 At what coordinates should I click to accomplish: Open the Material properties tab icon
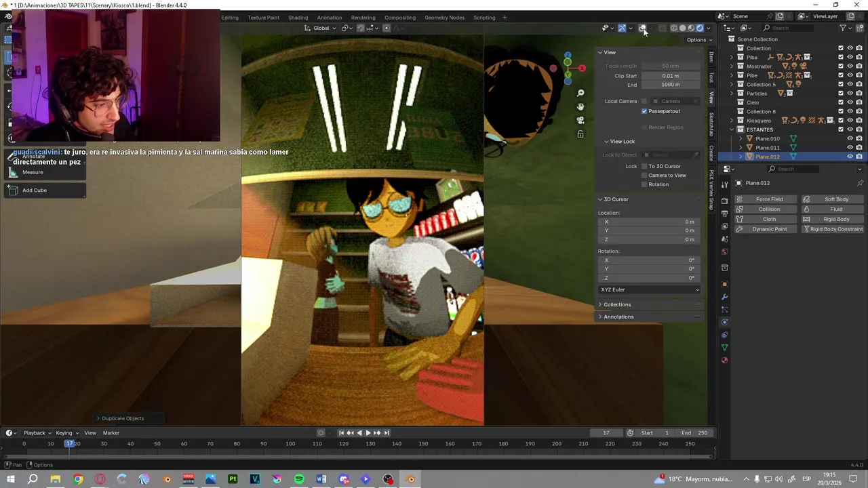tap(724, 360)
